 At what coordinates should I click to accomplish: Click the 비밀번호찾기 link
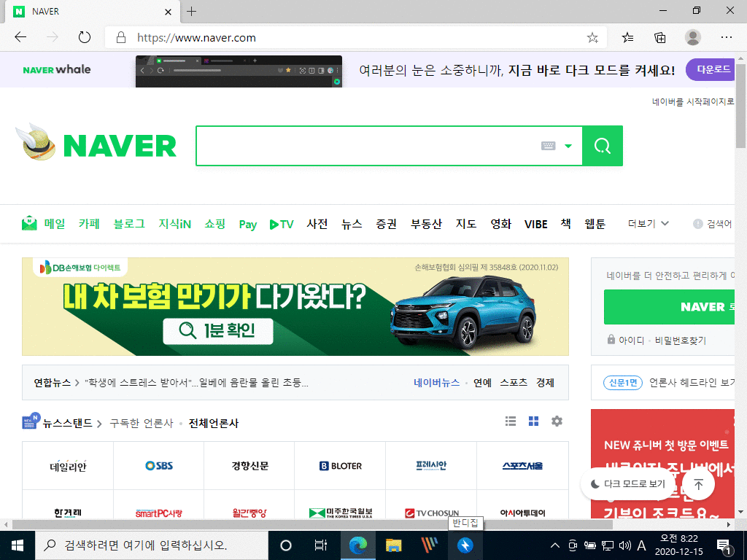pos(681,341)
